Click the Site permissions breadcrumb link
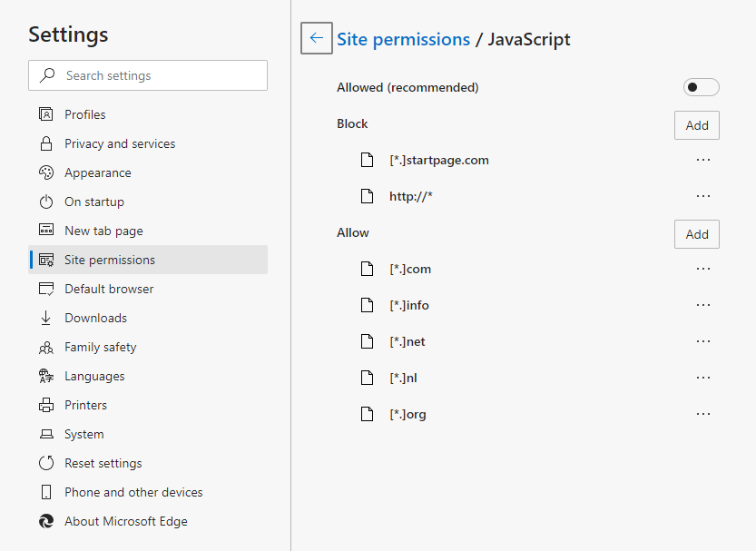The image size is (756, 551). 403,39
